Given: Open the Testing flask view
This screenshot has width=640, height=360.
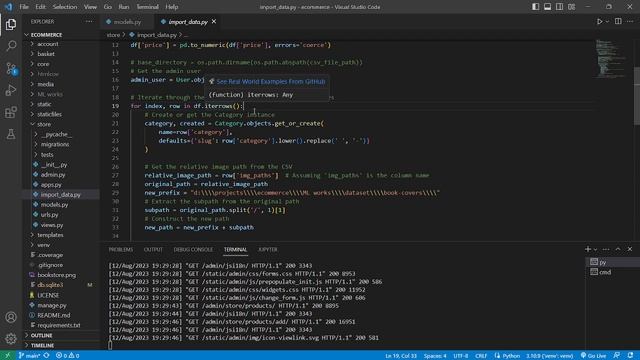Looking at the screenshot, I should click(x=11, y=134).
